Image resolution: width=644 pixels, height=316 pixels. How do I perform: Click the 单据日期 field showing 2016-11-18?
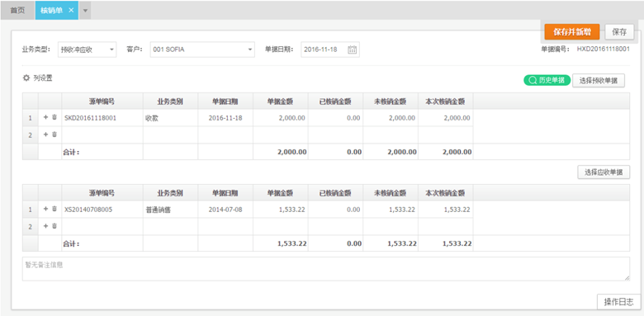point(330,50)
